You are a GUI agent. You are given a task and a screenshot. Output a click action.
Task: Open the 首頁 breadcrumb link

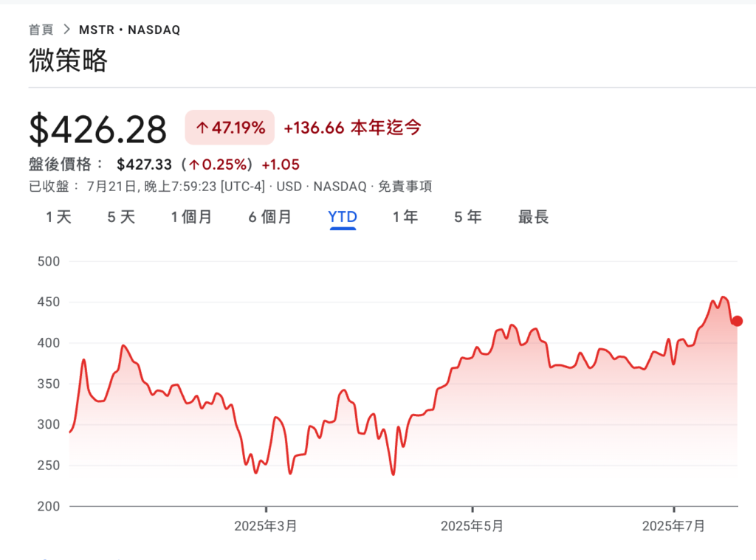tap(41, 30)
